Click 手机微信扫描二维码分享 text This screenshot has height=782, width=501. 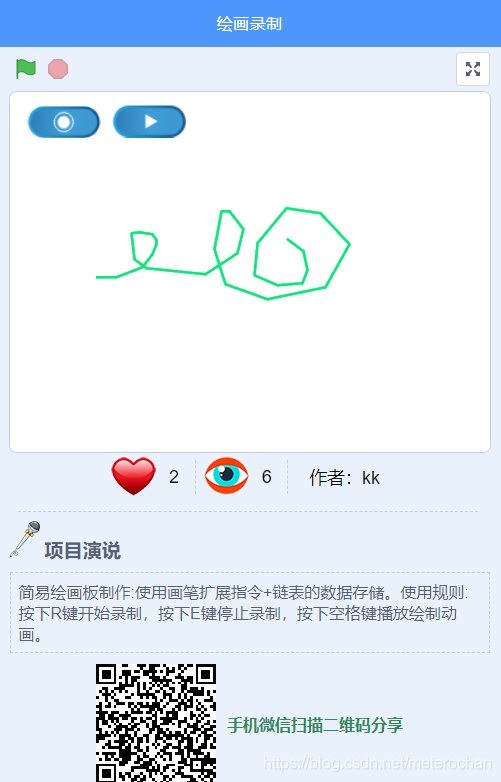[x=315, y=725]
